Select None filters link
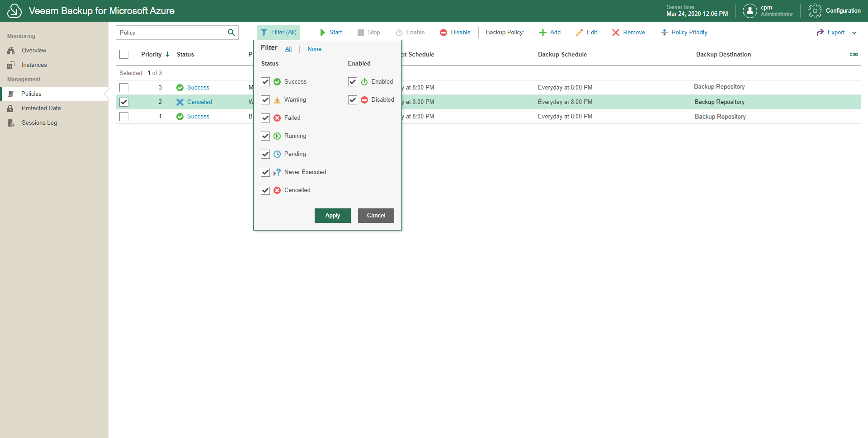The height and width of the screenshot is (438, 868). (315, 49)
